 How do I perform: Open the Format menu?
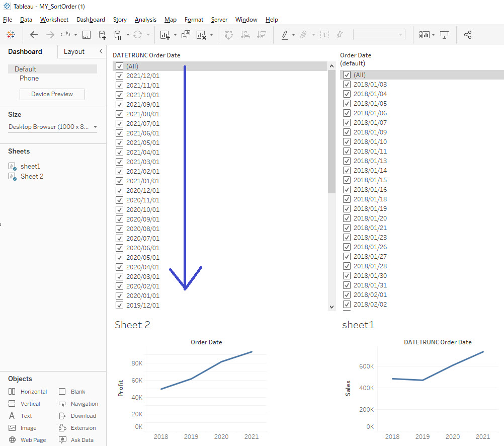(194, 20)
